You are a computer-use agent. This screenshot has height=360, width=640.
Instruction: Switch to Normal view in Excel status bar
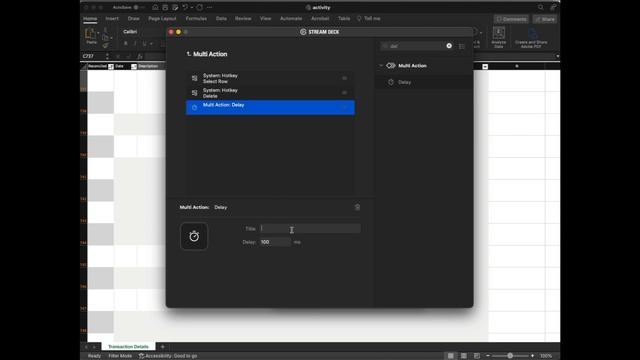(x=451, y=356)
